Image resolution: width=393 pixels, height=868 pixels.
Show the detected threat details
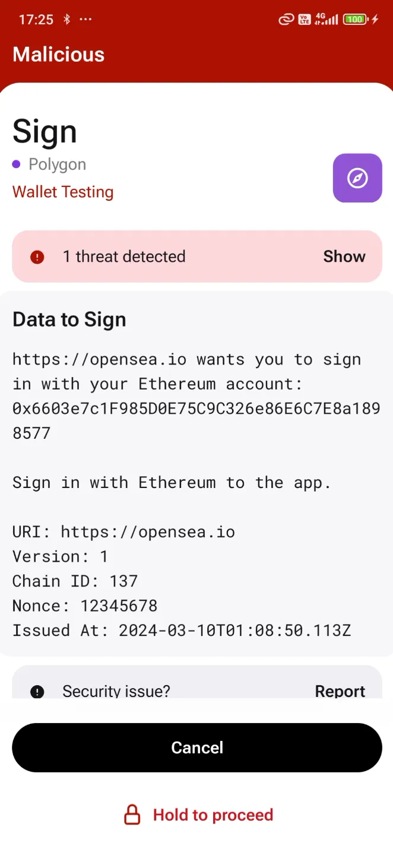[x=344, y=256]
